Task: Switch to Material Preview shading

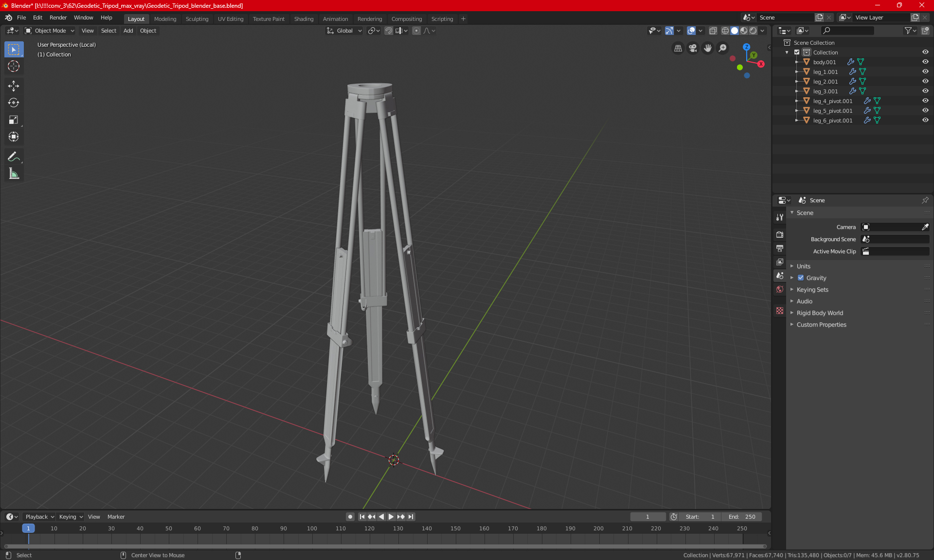Action: (744, 31)
